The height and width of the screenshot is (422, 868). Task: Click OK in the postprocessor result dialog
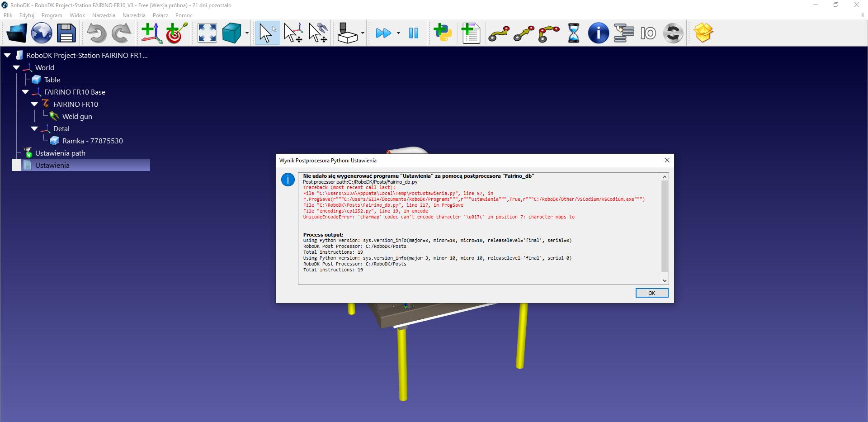(x=651, y=293)
